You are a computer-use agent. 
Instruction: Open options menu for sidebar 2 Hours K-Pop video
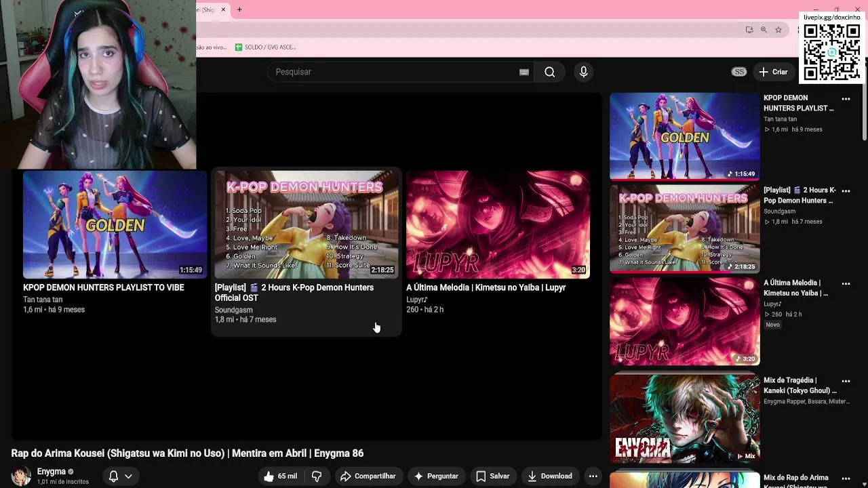click(x=846, y=191)
